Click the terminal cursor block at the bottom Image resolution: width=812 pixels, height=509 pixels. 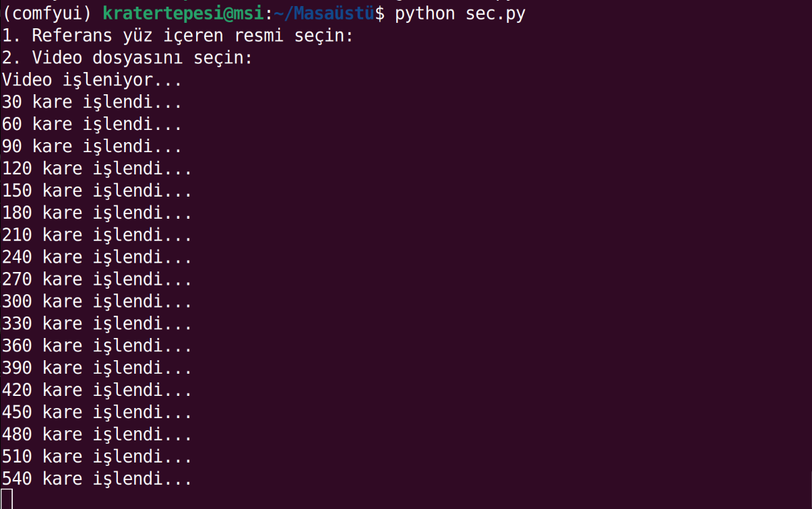pyautogui.click(x=7, y=500)
